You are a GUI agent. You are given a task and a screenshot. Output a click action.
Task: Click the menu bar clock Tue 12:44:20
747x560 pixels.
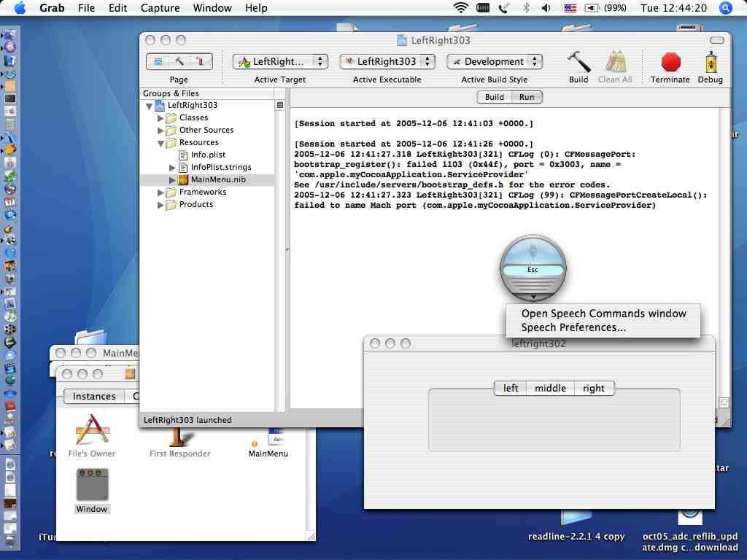coord(673,7)
